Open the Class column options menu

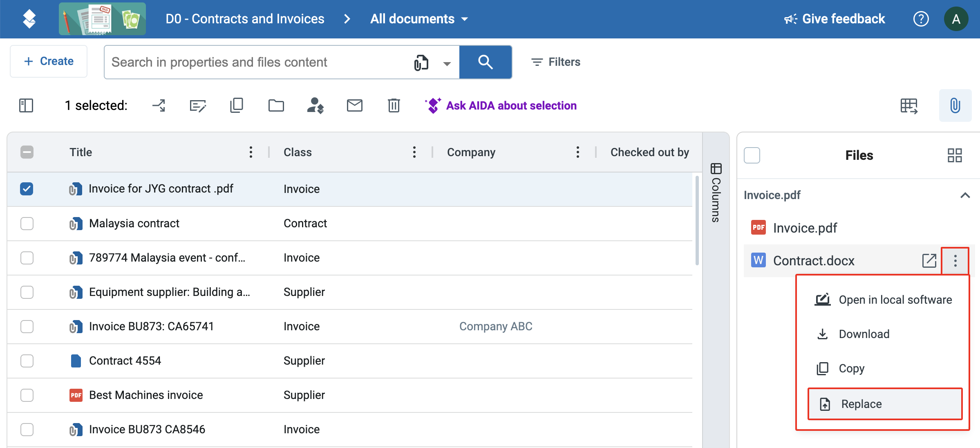coord(414,152)
